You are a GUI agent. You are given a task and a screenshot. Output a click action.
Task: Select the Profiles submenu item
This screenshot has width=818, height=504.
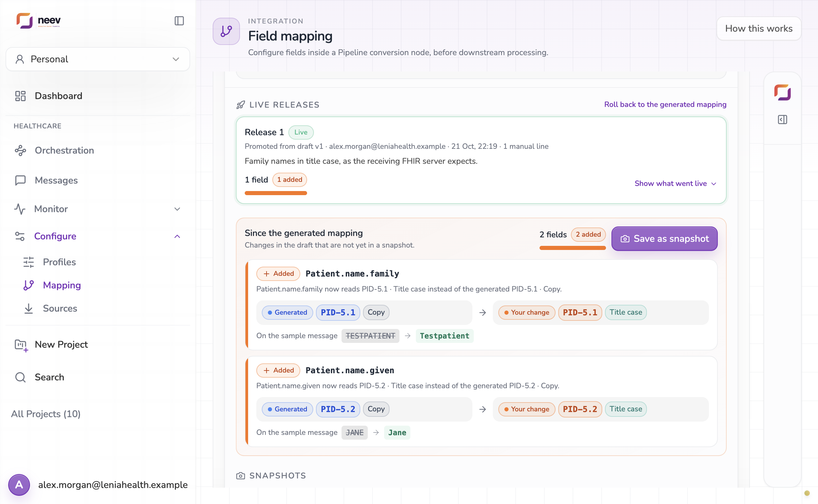[59, 262]
